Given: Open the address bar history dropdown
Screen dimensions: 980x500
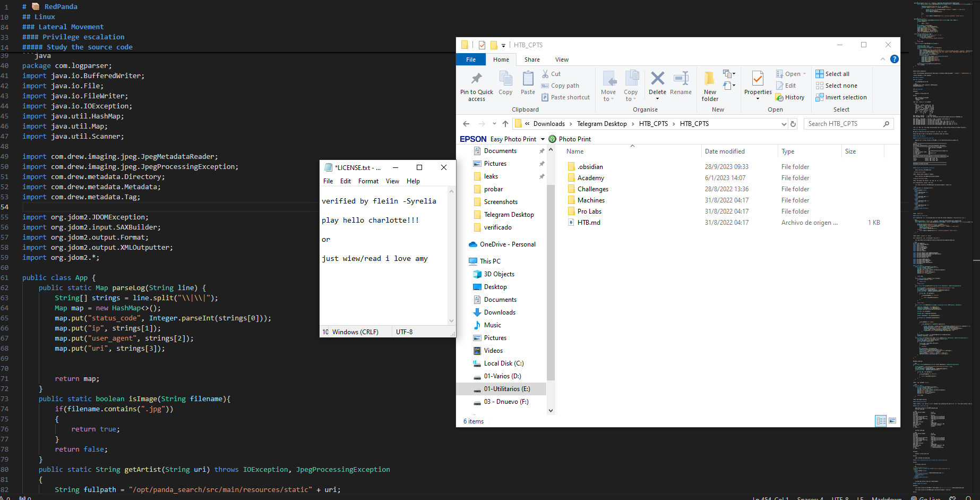Looking at the screenshot, I should click(784, 124).
